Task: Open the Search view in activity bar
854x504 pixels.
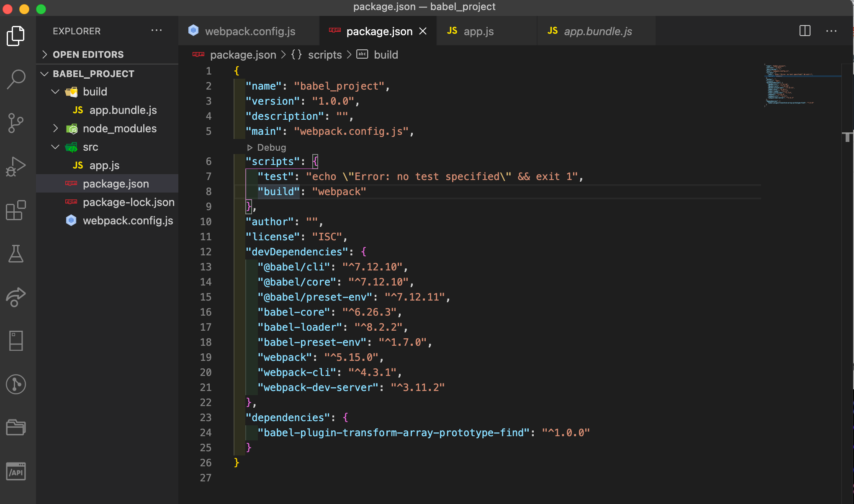Action: [16, 79]
